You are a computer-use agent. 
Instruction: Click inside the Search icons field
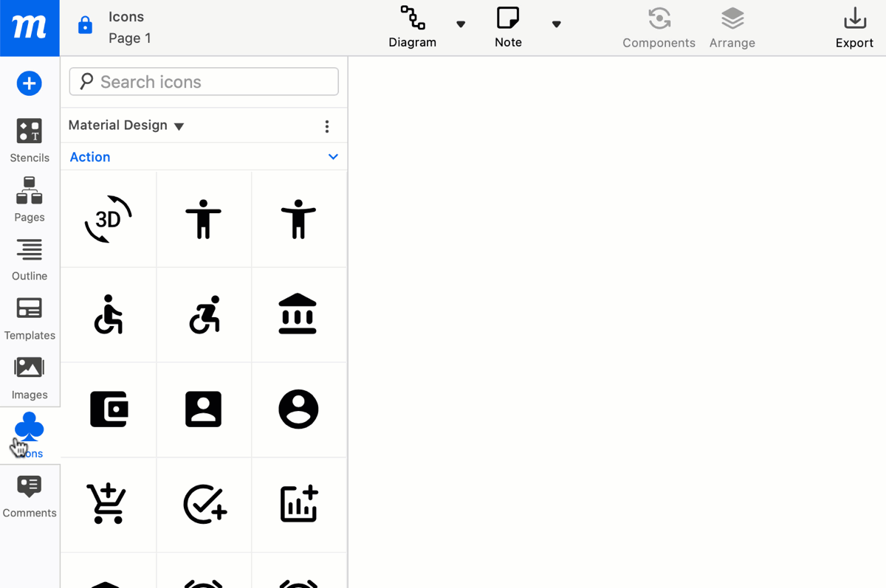(203, 81)
